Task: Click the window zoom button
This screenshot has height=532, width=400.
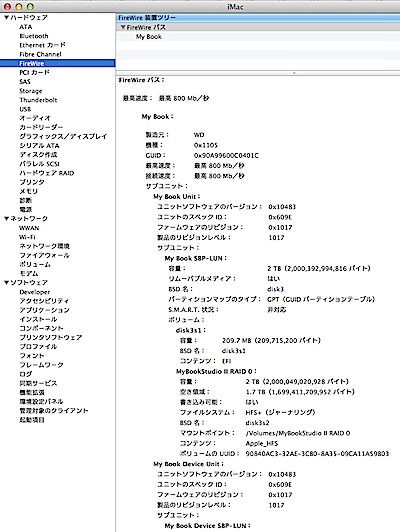Action: click(30, 6)
